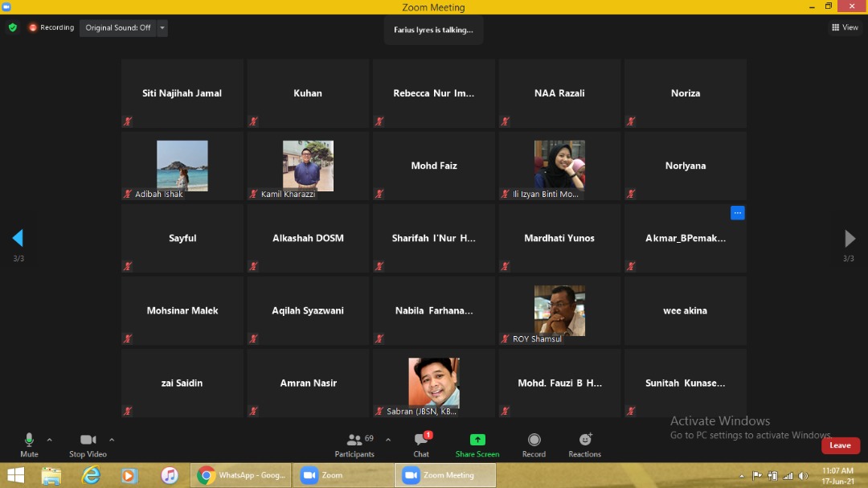
Task: Open the Participants panel
Action: click(354, 444)
